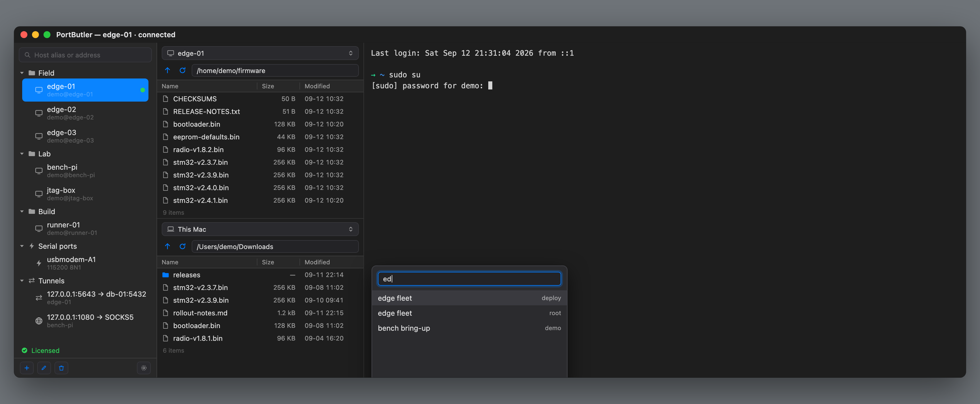Sort local pane by Size column
Image resolution: width=980 pixels, height=404 pixels.
(278, 262)
